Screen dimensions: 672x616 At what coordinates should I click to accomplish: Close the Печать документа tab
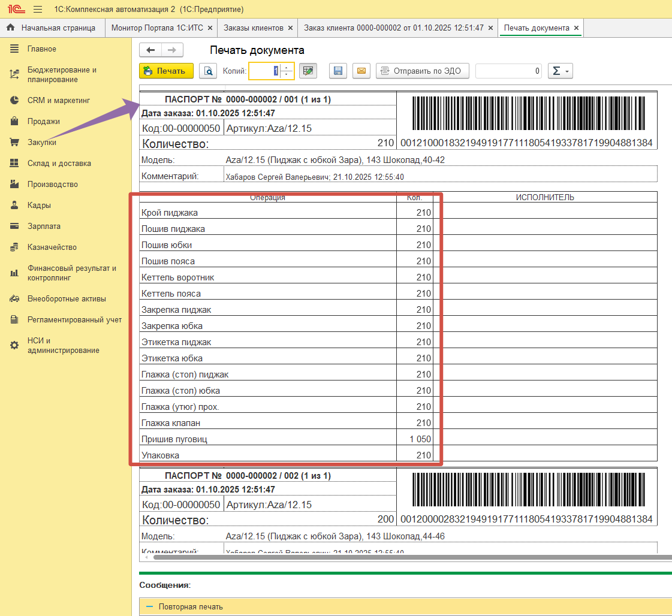576,28
